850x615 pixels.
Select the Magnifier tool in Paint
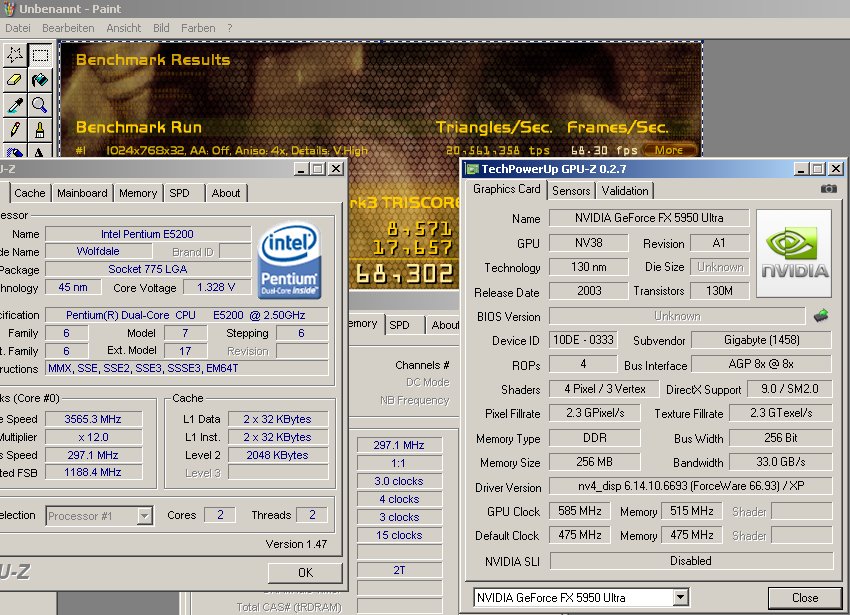coord(40,105)
